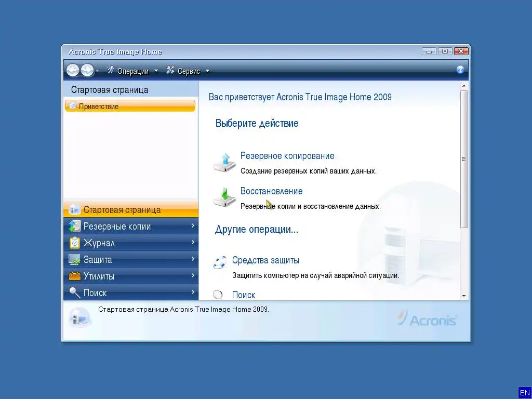Open the Защита section
This screenshot has width=532, height=399.
[x=130, y=259]
